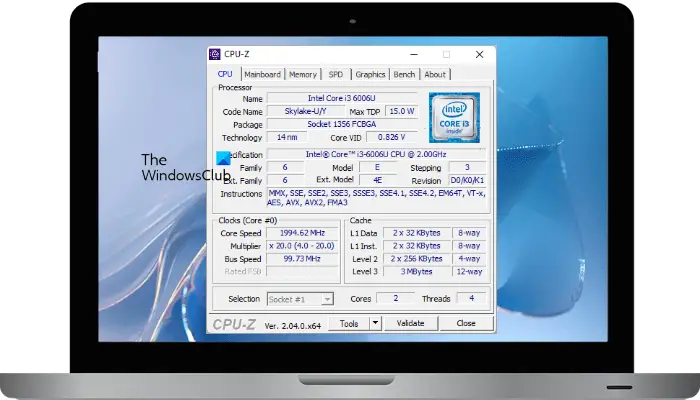Viewport: 700px width, 400px height.
Task: Click the Level 2 4-way value
Action: 469,259
